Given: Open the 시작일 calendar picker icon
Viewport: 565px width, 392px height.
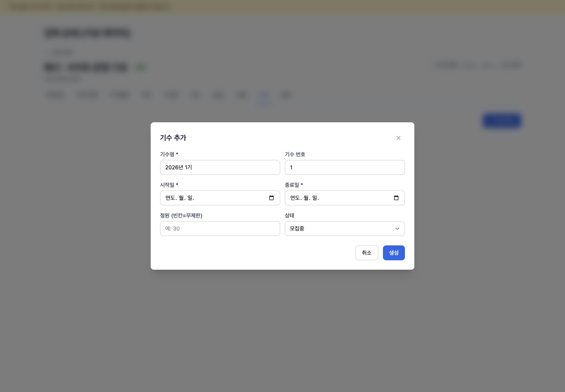Looking at the screenshot, I should 272,198.
